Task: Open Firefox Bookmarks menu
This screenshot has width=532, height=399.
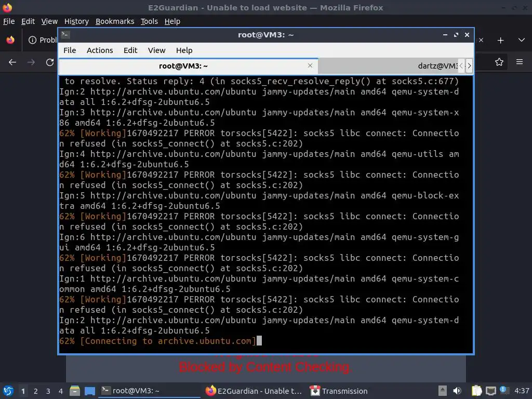Action: pyautogui.click(x=115, y=21)
